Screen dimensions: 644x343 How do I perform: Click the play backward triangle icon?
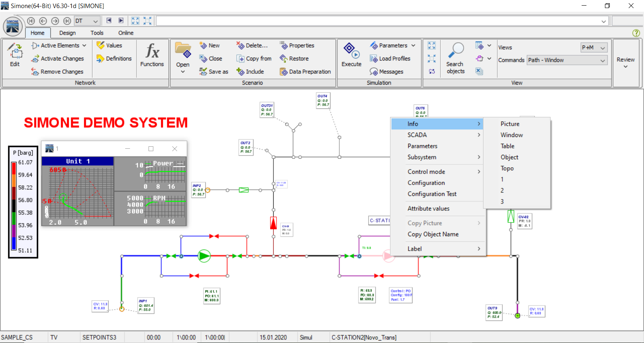tap(109, 21)
